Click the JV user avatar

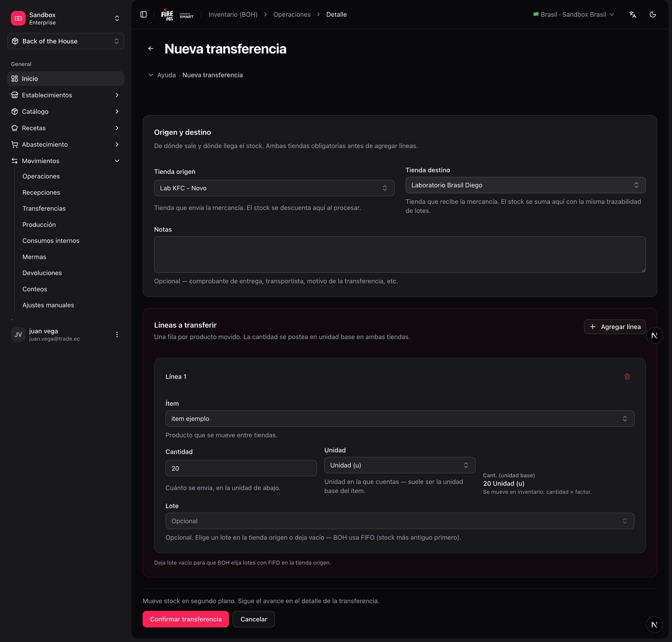18,334
